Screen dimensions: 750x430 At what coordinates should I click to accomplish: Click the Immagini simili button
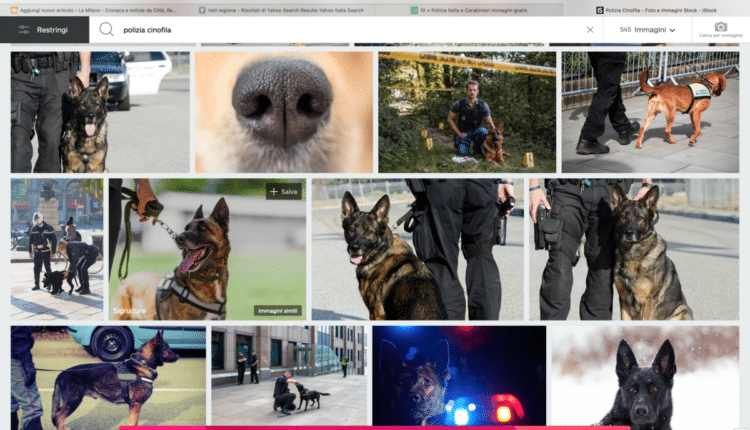[x=278, y=310]
